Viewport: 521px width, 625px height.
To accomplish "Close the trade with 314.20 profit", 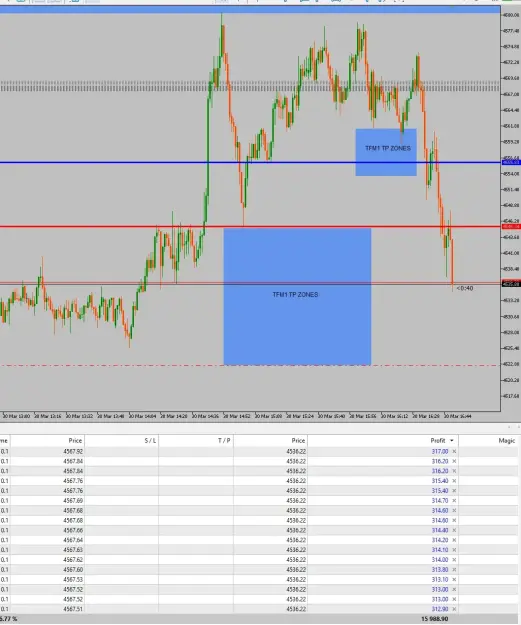I will pos(454,540).
